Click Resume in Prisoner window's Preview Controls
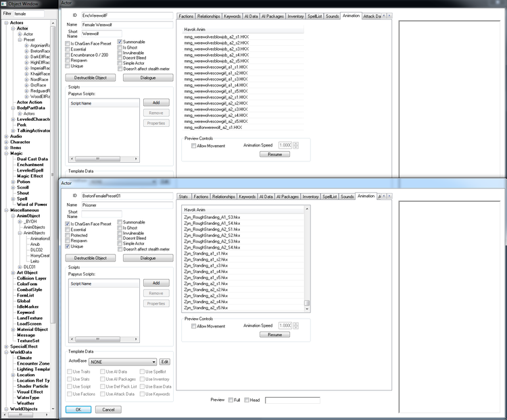 point(274,335)
